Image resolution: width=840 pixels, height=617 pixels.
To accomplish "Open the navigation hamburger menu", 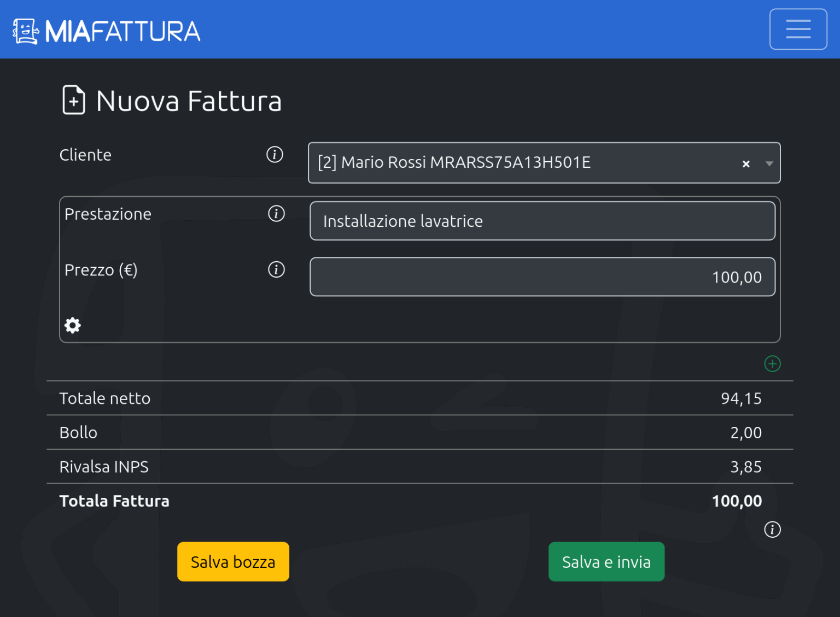I will [798, 29].
